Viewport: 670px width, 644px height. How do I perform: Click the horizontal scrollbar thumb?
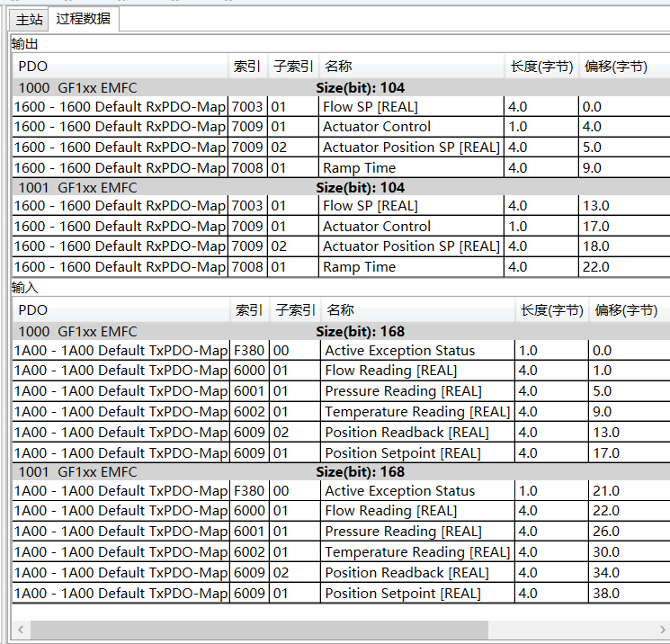[259, 629]
